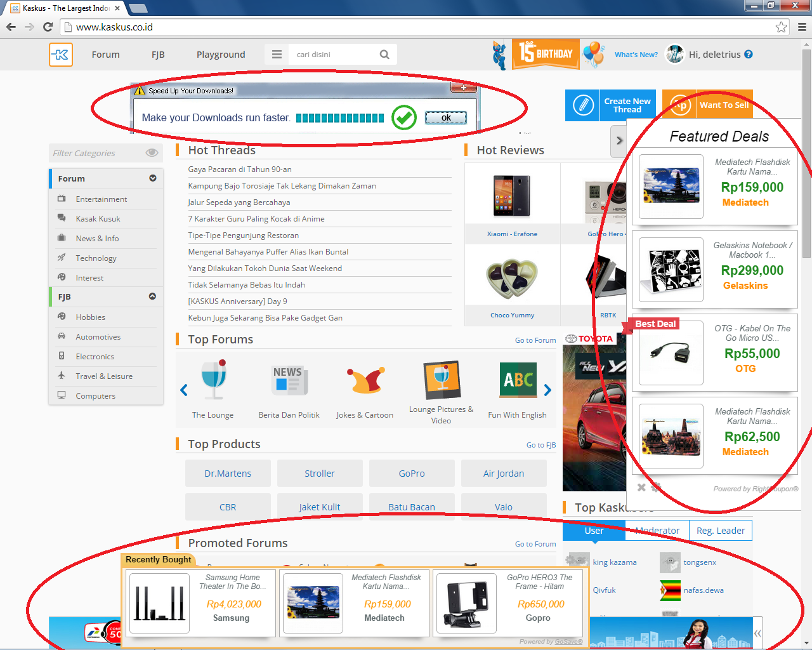Click the Technology rocket icon
The height and width of the screenshot is (650, 812).
(x=62, y=258)
